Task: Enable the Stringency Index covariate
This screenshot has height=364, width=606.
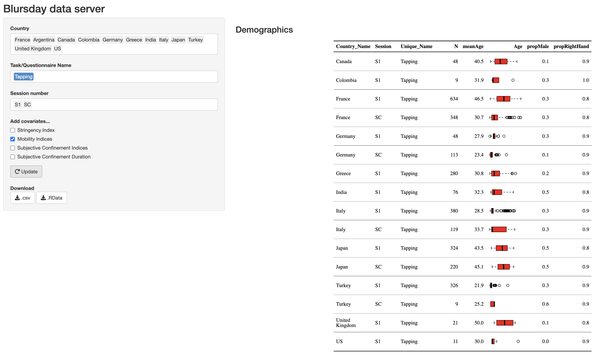Action: 13,130
